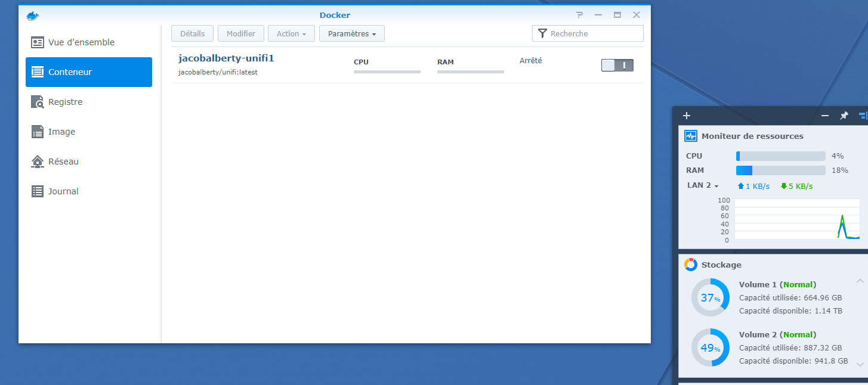Click the network traffic graph
This screenshot has width=868, height=385.
tap(797, 220)
